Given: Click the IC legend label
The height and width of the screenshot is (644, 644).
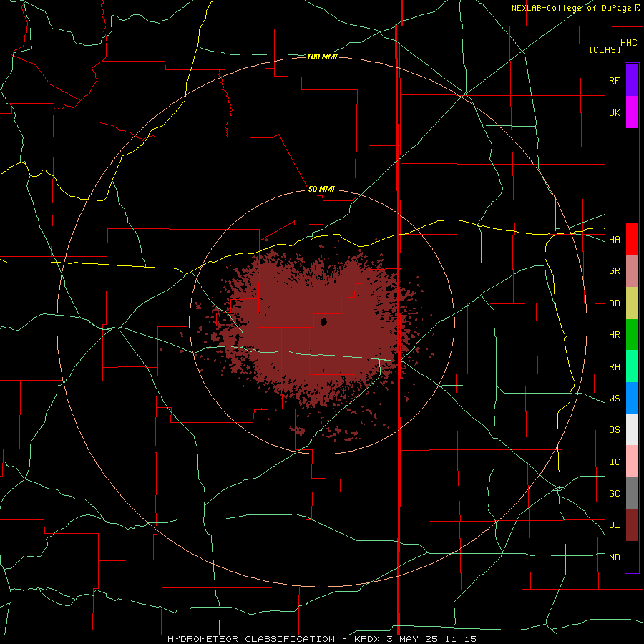Looking at the screenshot, I should tap(614, 462).
